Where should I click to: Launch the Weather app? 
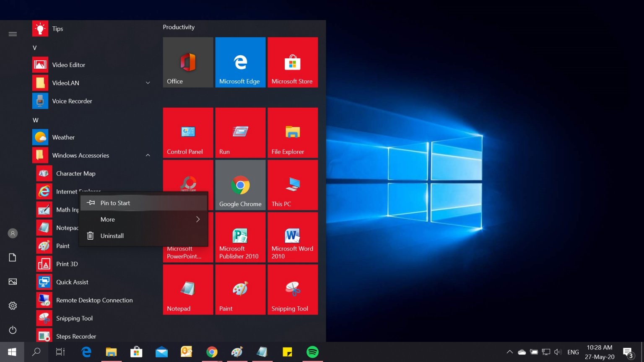63,137
